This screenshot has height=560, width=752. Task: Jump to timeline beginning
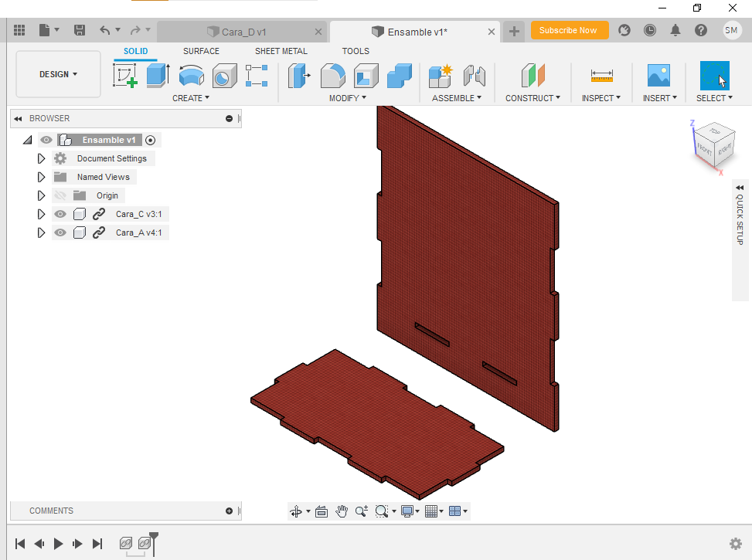point(20,544)
